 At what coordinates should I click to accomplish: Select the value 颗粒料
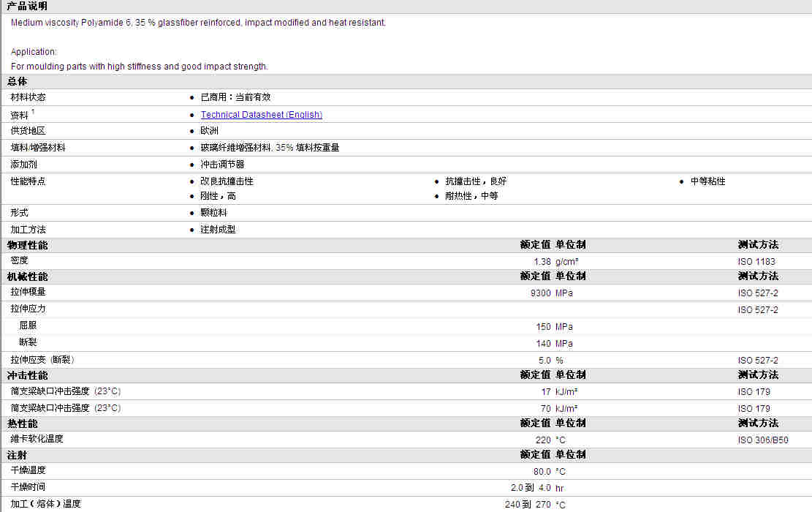[213, 213]
